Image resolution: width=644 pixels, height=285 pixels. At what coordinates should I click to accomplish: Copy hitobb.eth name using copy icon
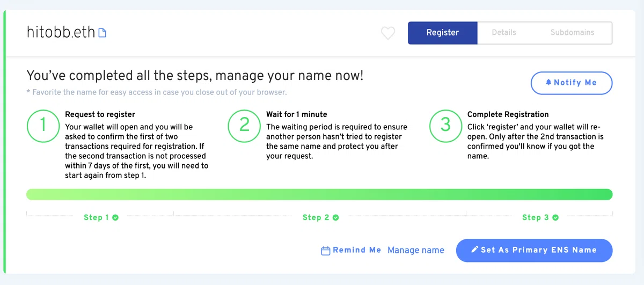click(x=102, y=33)
